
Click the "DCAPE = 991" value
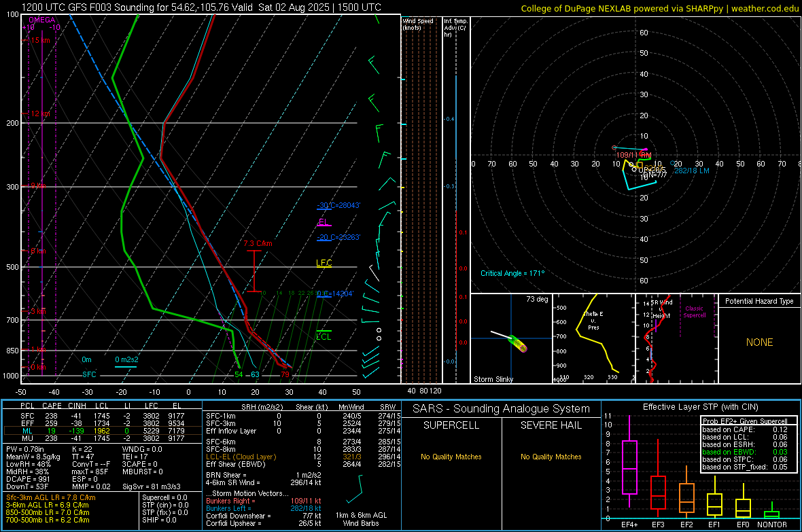[x=28, y=479]
